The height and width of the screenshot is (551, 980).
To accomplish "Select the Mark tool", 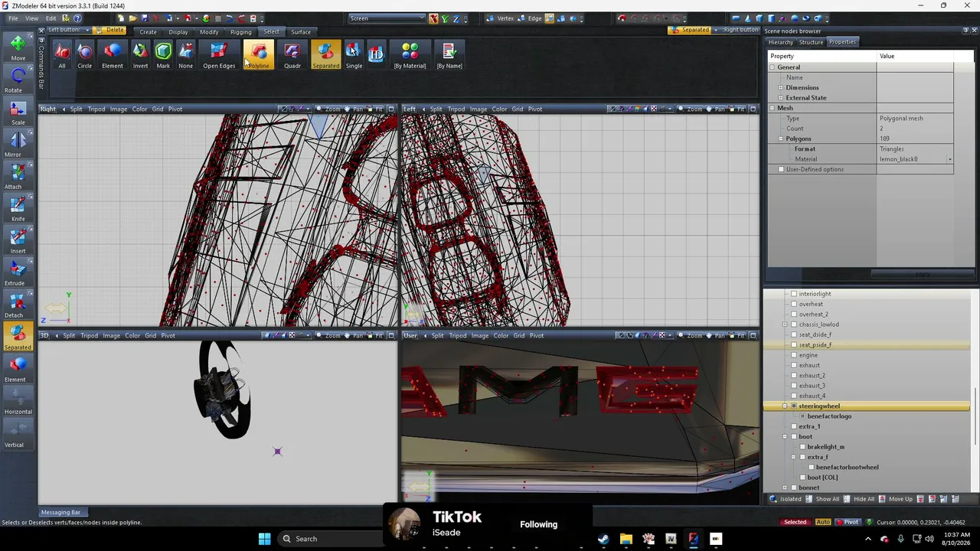I will coord(163,55).
